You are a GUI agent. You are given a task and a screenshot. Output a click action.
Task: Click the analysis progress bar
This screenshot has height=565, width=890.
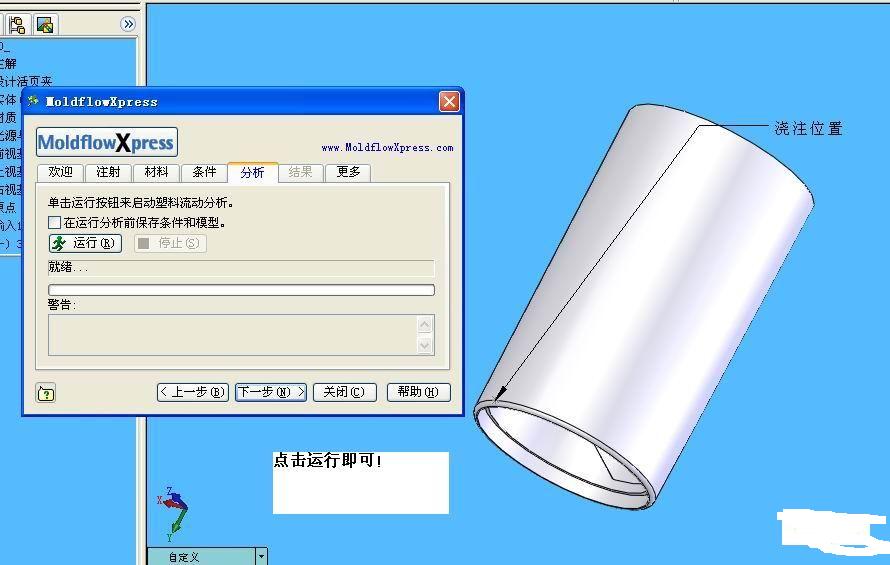tap(241, 290)
